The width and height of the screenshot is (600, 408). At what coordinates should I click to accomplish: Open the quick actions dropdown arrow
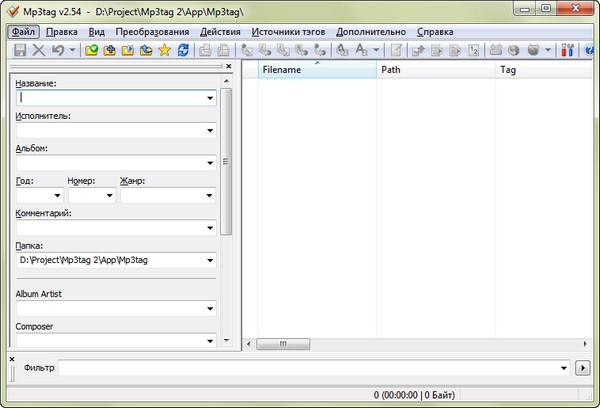[376, 50]
